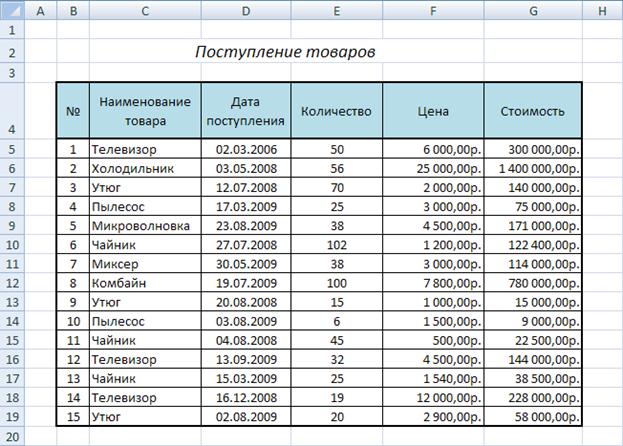
Task: Select price cell '25 000,00р.'
Action: (x=433, y=168)
